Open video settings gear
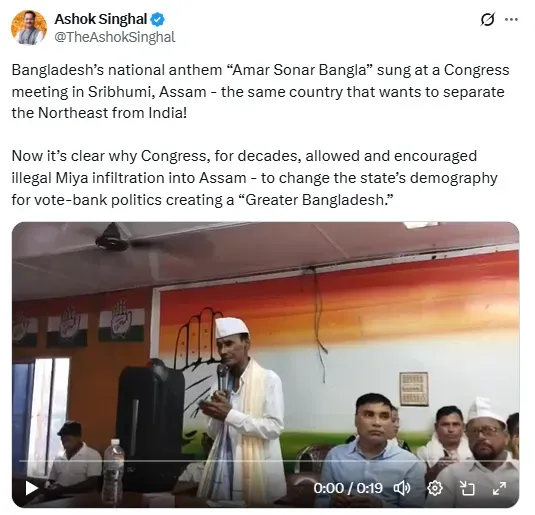The width and height of the screenshot is (535, 515). pyautogui.click(x=435, y=488)
